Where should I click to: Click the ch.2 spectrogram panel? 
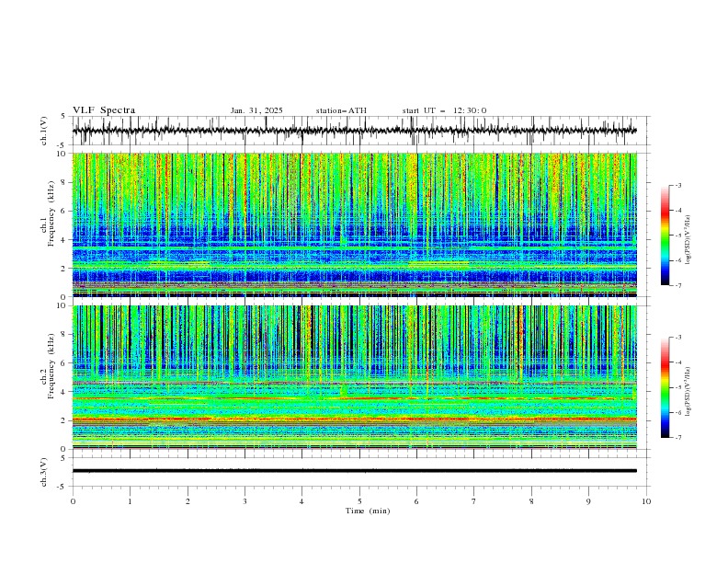pos(354,377)
